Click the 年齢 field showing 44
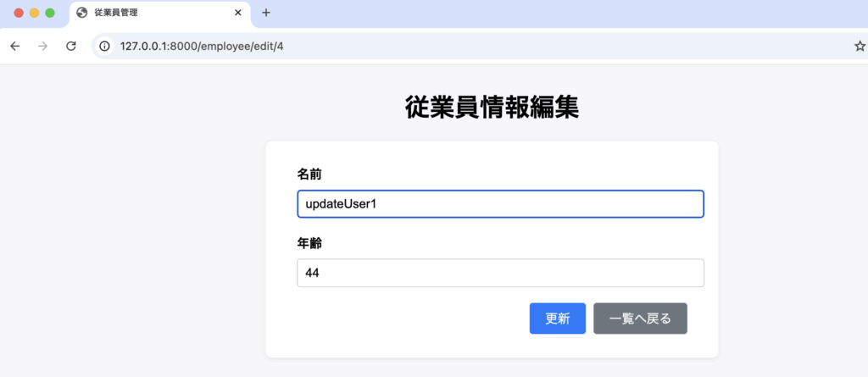 (500, 273)
